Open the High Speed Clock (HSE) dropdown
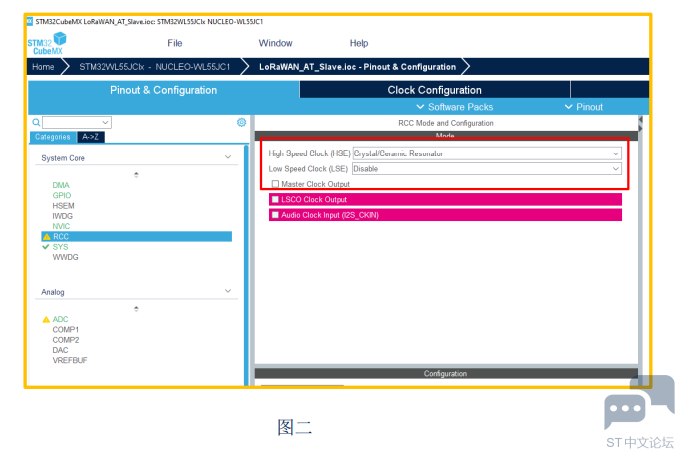Viewport: 683px width, 458px height. [x=487, y=153]
